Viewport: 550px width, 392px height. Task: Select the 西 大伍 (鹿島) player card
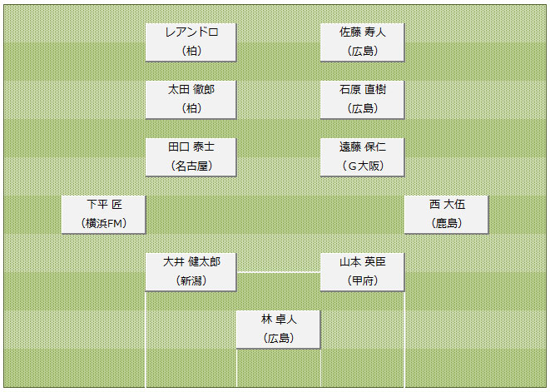[x=446, y=215]
